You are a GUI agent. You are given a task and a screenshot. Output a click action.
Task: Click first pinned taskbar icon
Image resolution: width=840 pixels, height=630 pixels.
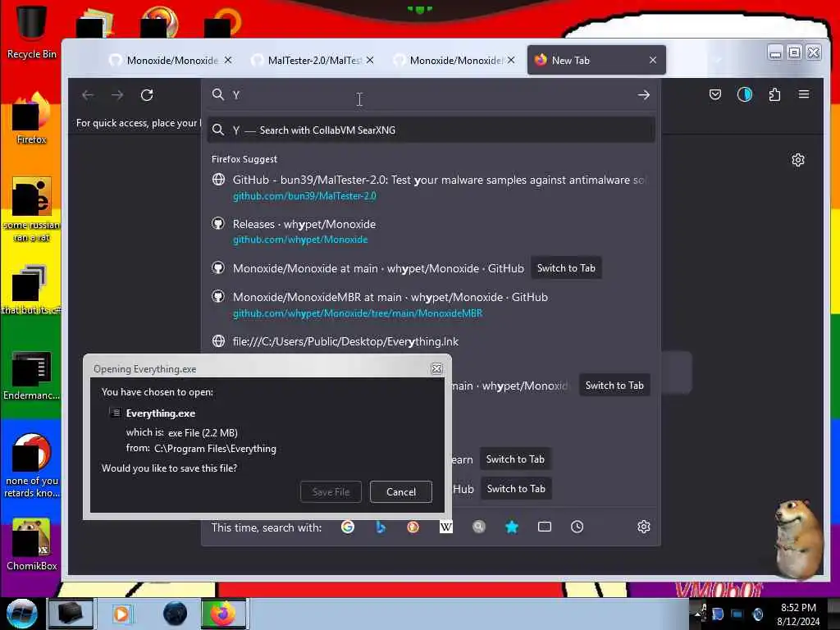point(71,614)
